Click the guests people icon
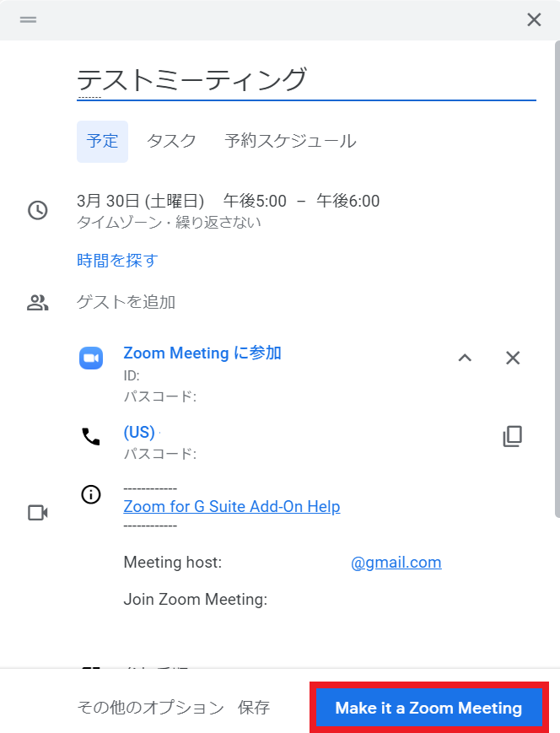The image size is (560, 733). point(38,303)
